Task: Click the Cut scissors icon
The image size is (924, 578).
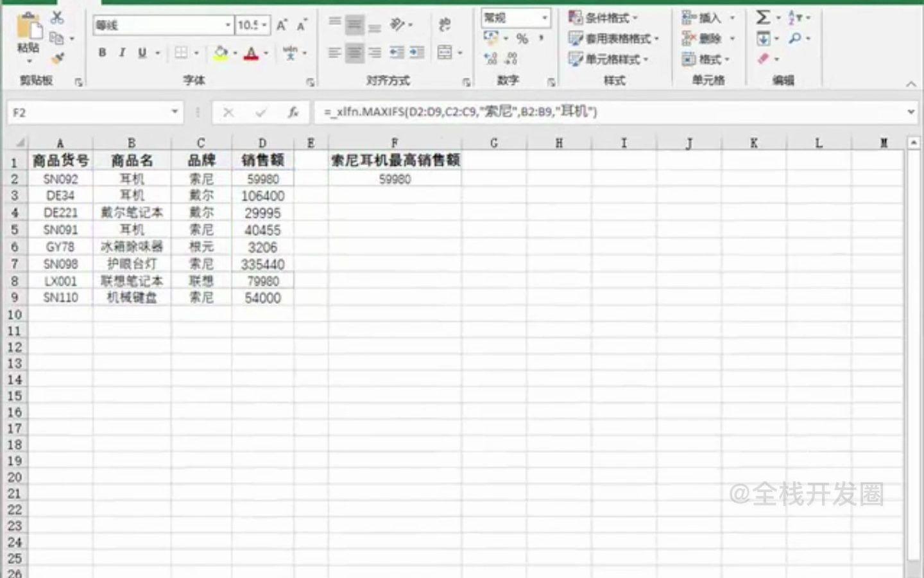Action: click(57, 17)
